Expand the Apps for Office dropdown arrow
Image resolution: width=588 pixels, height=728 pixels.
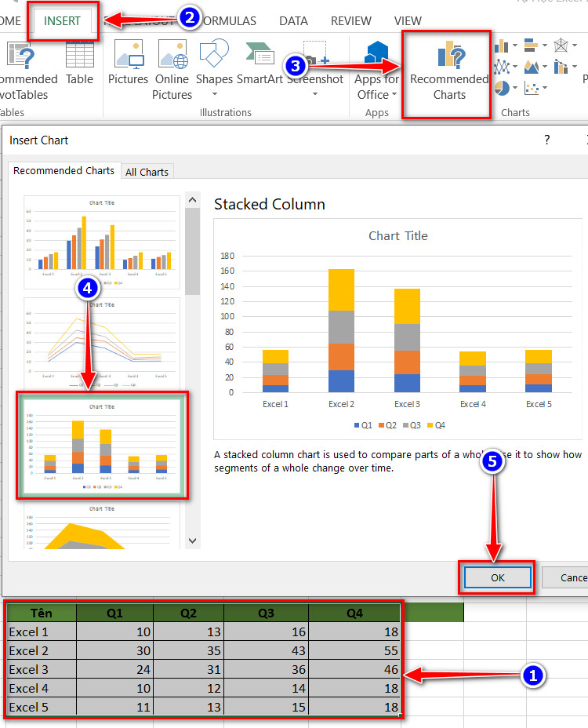click(x=394, y=94)
